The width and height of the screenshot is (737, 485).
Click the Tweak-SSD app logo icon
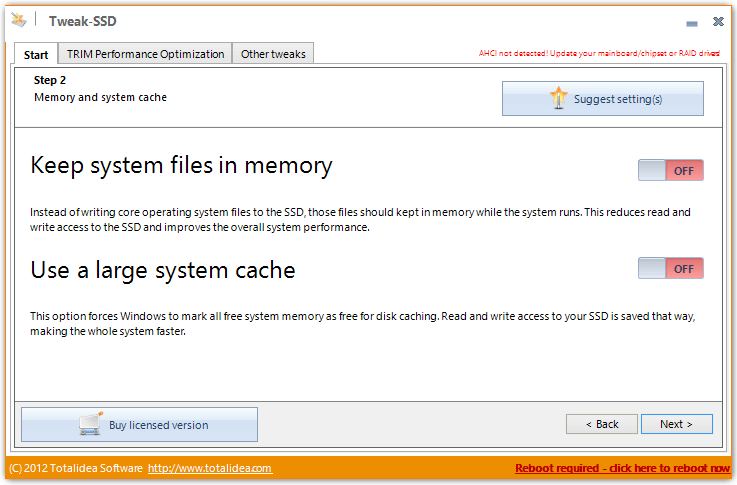coord(19,20)
